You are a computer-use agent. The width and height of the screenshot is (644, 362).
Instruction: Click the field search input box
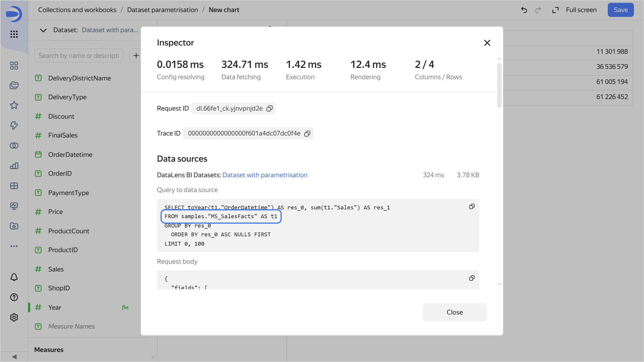78,56
